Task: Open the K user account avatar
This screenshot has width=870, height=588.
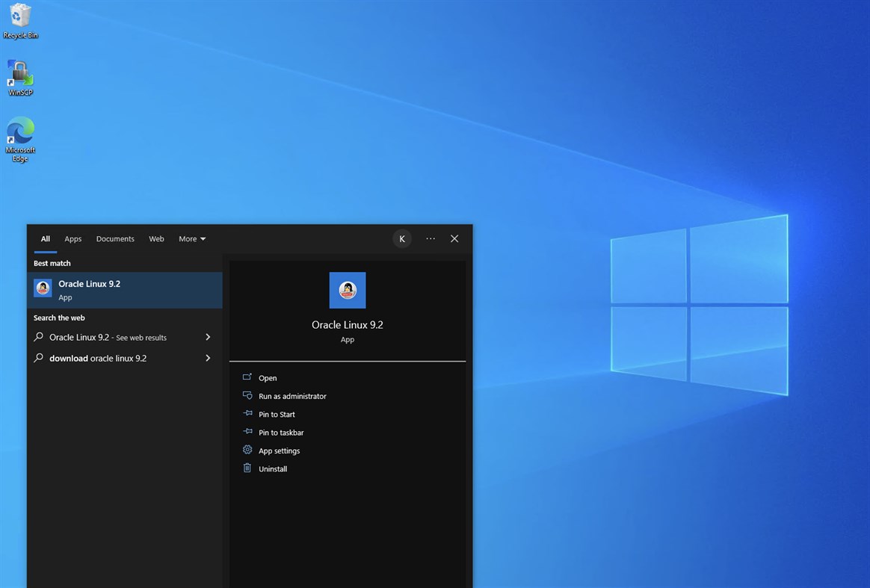Action: coord(402,238)
